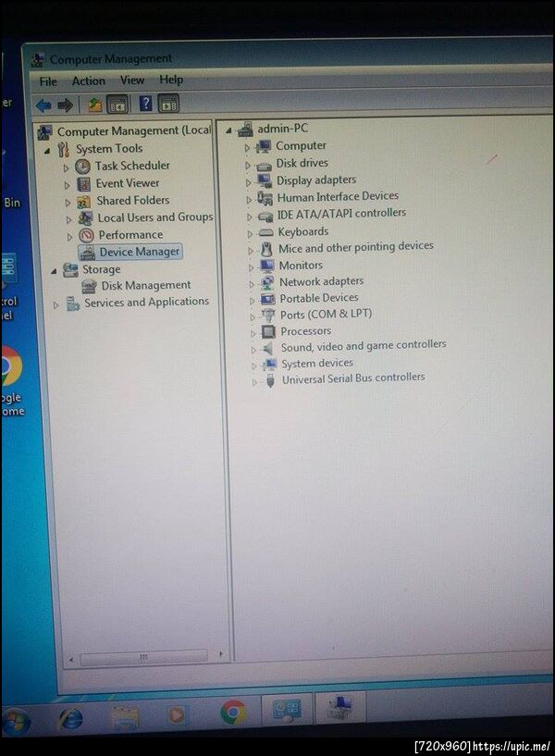555x756 pixels.
Task: Click the Ports (COM & LPT) icon
Action: pyautogui.click(x=268, y=316)
